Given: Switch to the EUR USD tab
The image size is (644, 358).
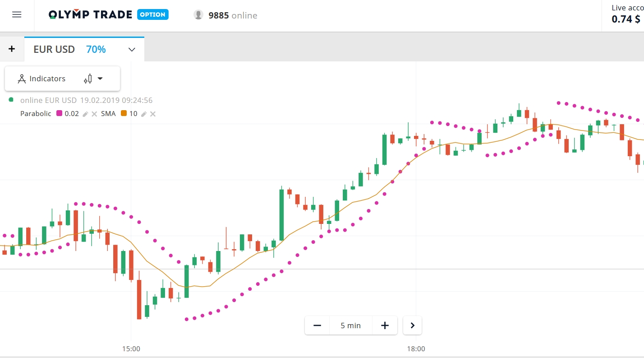Looking at the screenshot, I should [54, 49].
